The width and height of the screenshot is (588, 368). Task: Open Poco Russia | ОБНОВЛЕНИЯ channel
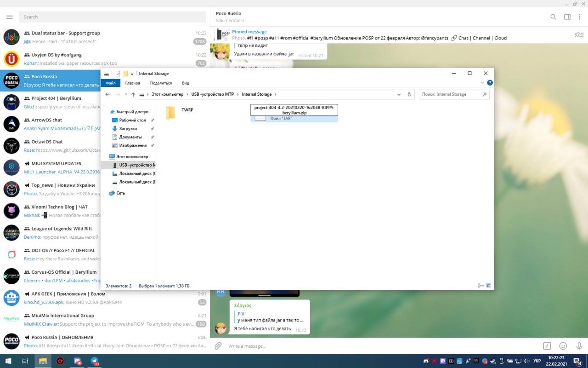[x=105, y=341]
